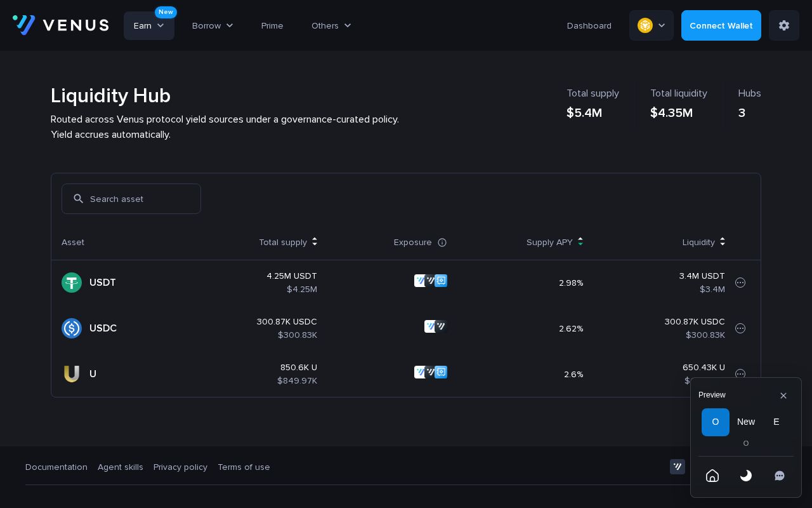Expand the Earn menu

tap(149, 25)
